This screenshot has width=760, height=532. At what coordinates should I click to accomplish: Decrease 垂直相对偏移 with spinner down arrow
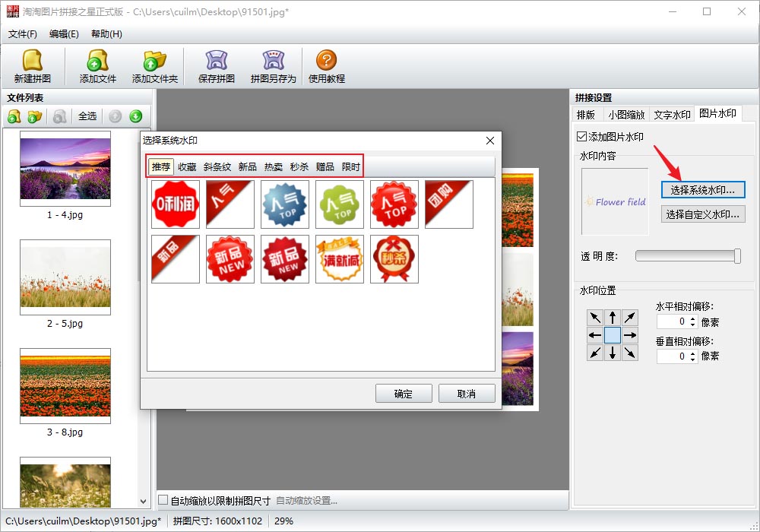(x=692, y=359)
